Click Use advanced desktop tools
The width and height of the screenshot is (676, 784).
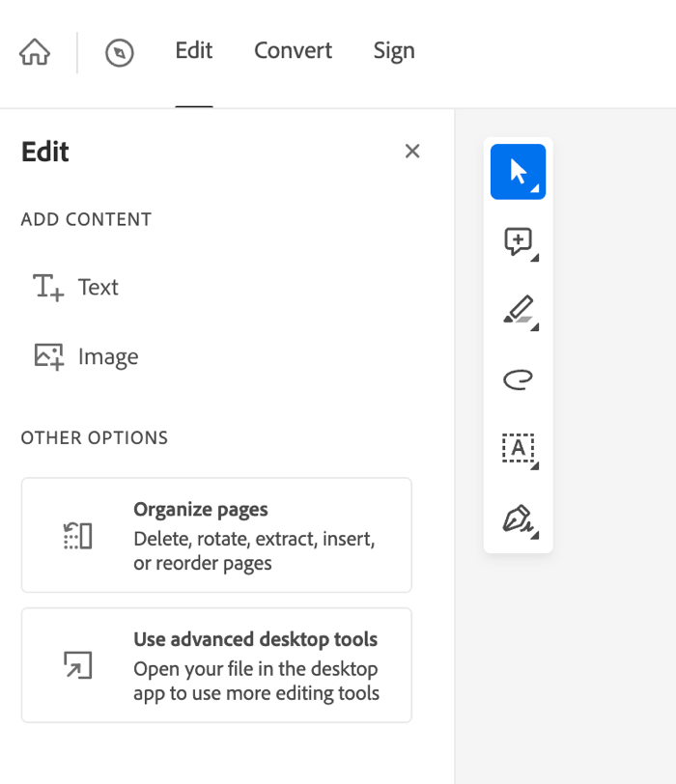(216, 665)
